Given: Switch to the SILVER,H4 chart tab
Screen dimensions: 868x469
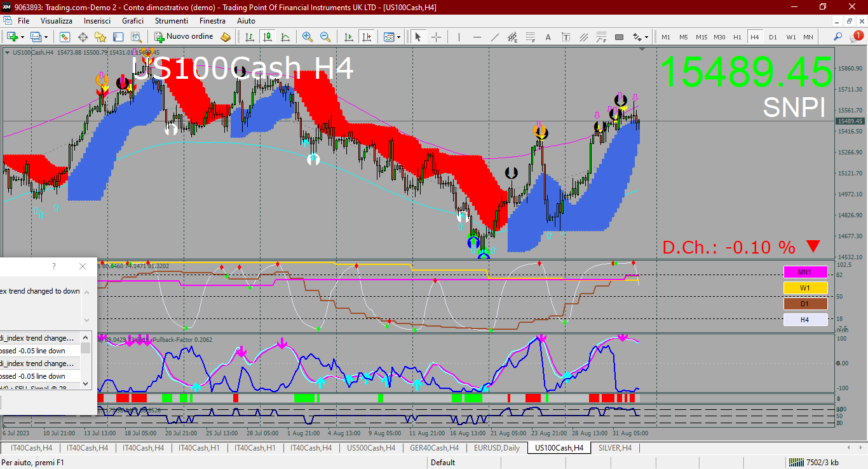Looking at the screenshot, I should click(614, 448).
